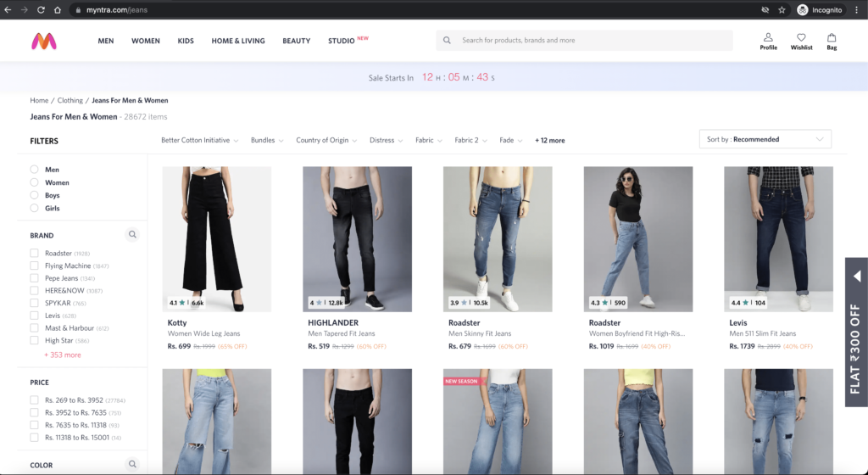The width and height of the screenshot is (868, 475).
Task: Open the Wishlist heart icon
Action: pos(801,38)
